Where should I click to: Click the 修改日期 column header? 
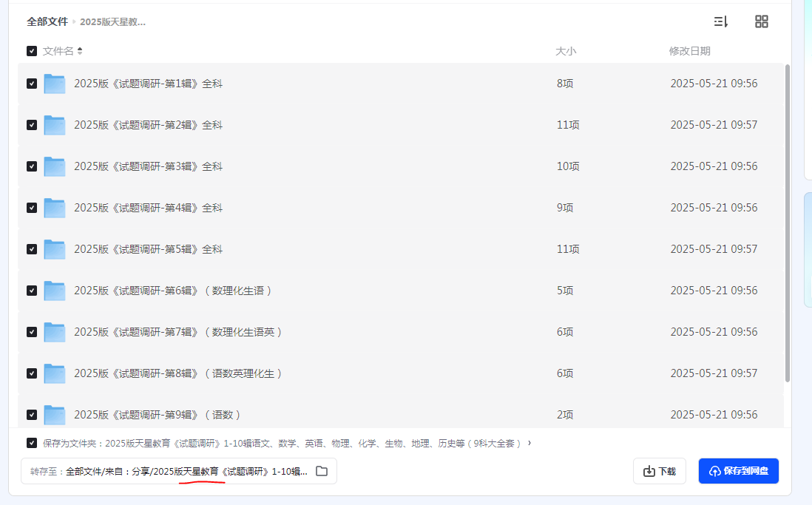pyautogui.click(x=689, y=51)
